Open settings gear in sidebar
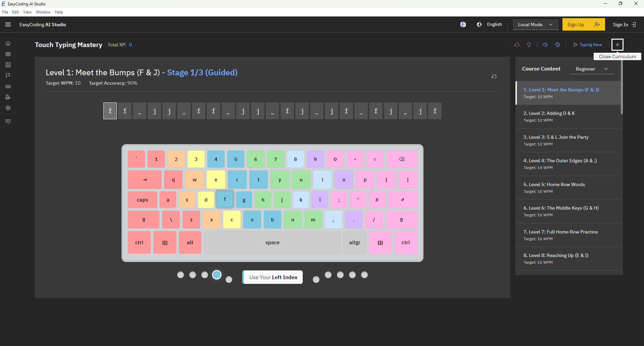 click(x=8, y=108)
